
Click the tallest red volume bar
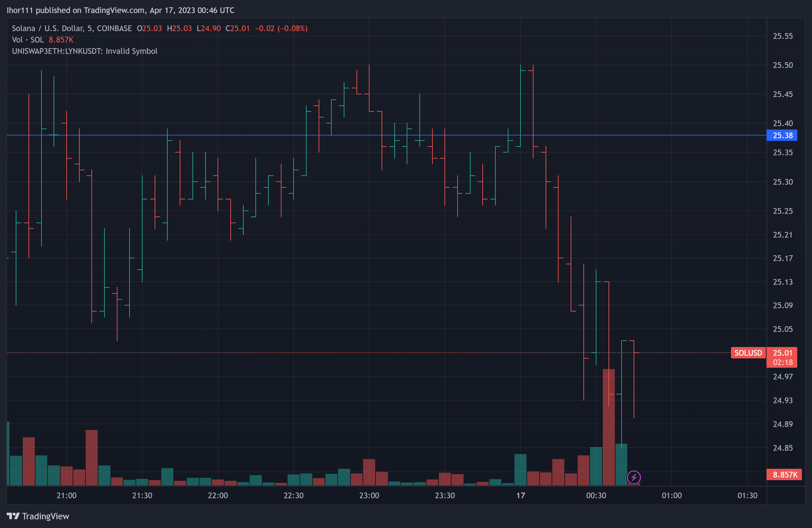[608, 427]
